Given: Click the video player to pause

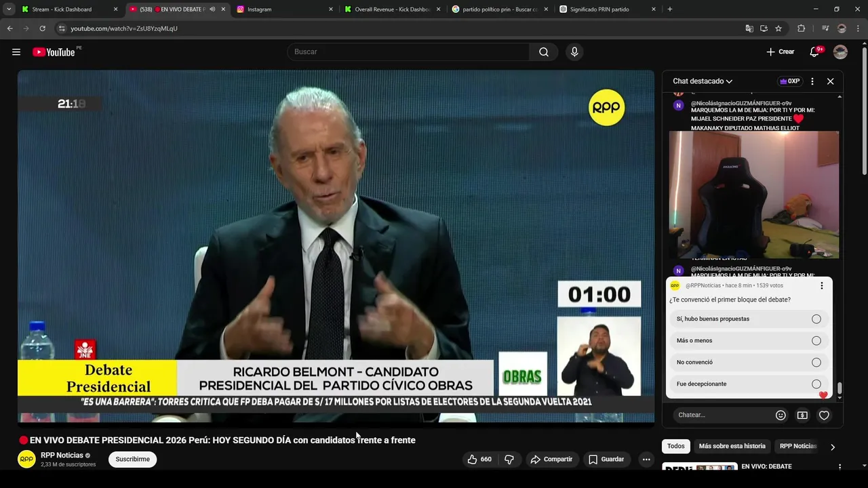Looking at the screenshot, I should pyautogui.click(x=336, y=246).
